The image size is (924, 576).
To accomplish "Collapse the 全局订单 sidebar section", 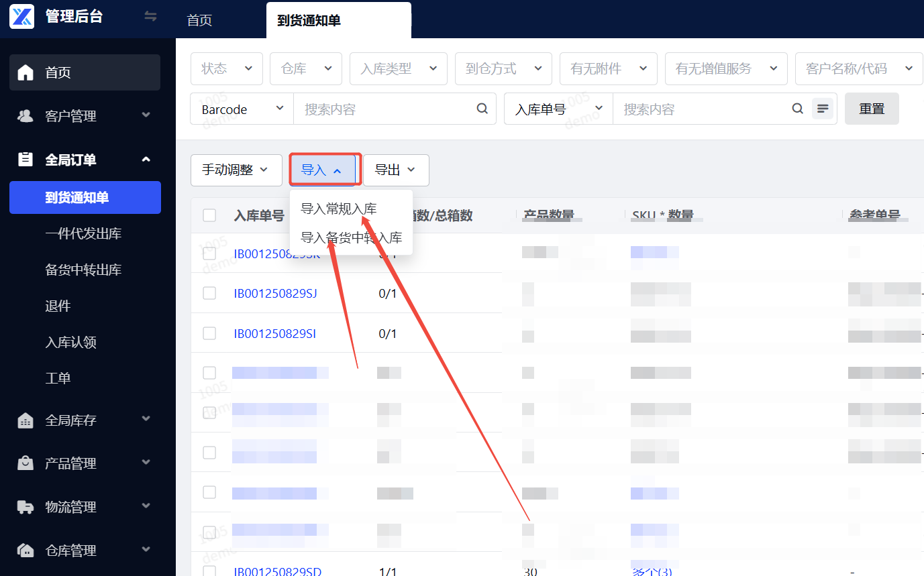I will [85, 160].
